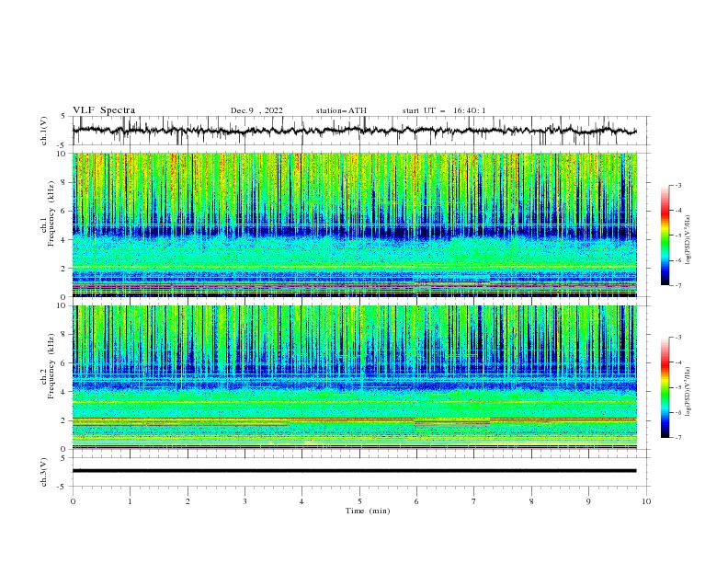
Task: Click the 'ch.1(V)' waveform axis label
Action: pos(44,131)
